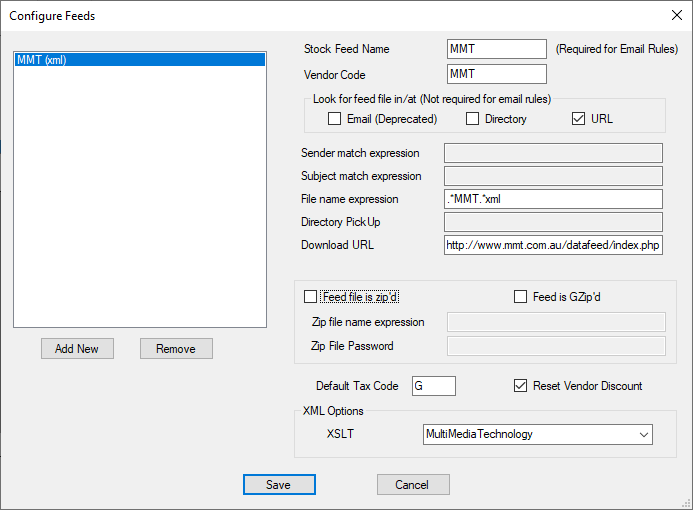Viewport: 693px width, 510px height.
Task: Click into the Vendor Code field
Action: pos(496,74)
